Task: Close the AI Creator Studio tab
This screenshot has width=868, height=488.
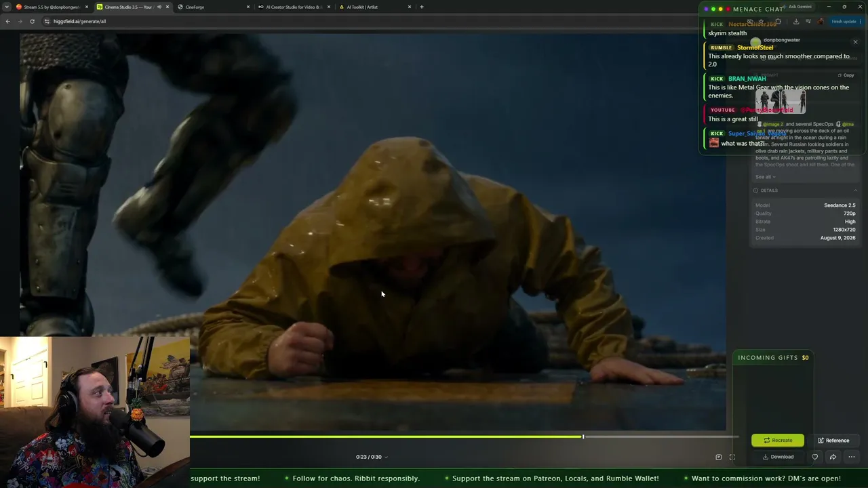Action: point(329,7)
